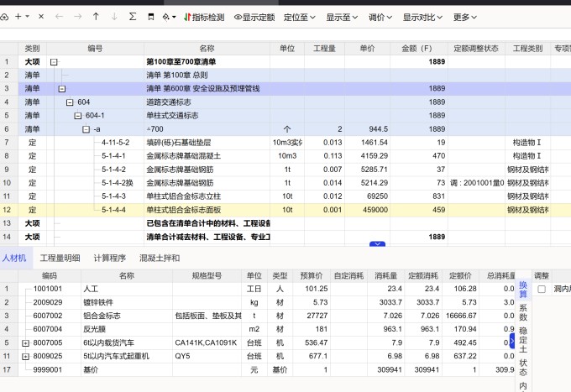Select the 状态 vertical tab
571x392 pixels.
[523, 368]
